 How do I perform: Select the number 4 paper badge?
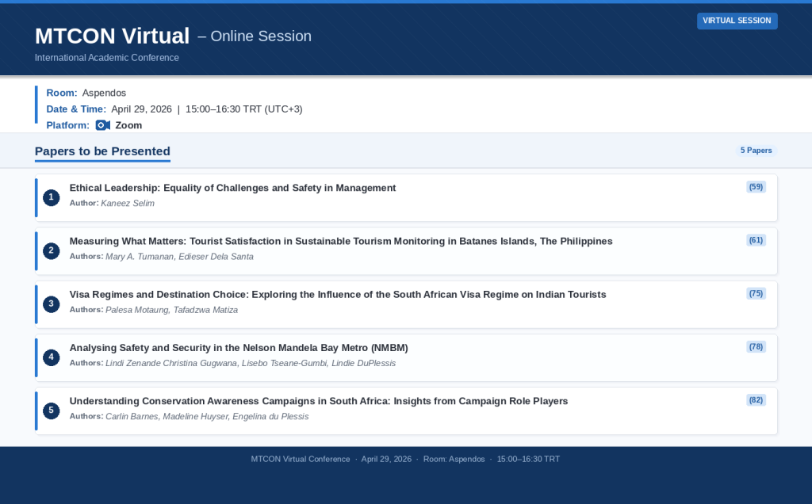pyautogui.click(x=52, y=357)
